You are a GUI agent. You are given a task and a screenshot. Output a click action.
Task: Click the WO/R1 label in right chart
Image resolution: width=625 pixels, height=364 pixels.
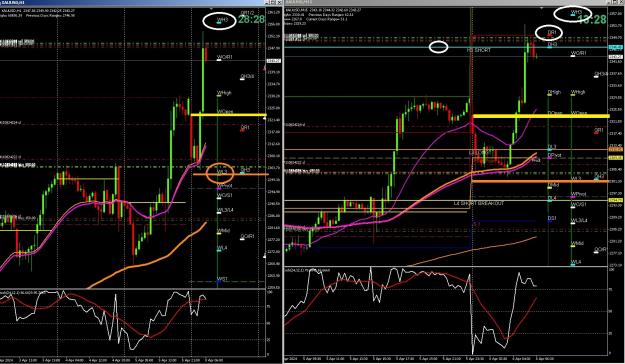click(578, 53)
